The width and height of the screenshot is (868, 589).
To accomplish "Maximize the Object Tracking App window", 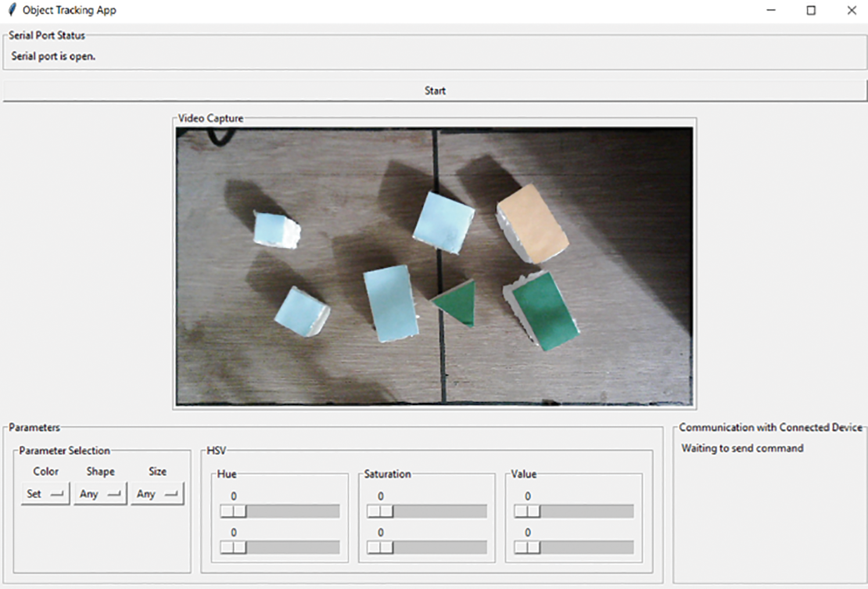I will click(811, 10).
